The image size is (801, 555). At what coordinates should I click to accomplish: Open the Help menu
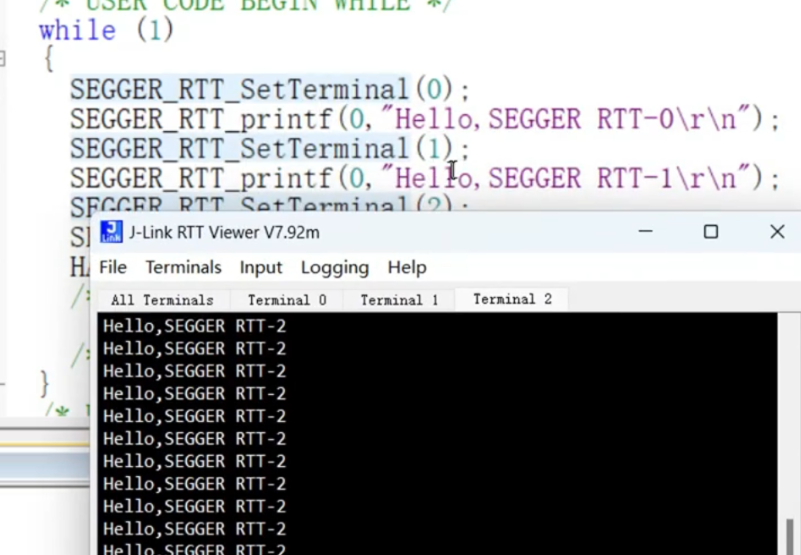click(x=407, y=267)
